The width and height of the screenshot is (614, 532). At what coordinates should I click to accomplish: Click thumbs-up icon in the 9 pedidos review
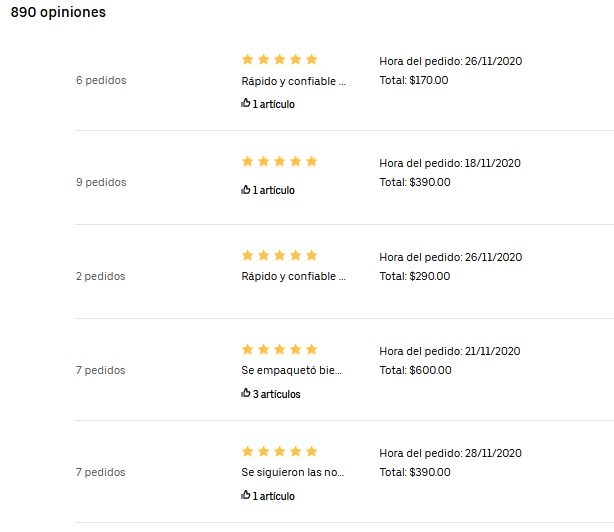tap(246, 189)
